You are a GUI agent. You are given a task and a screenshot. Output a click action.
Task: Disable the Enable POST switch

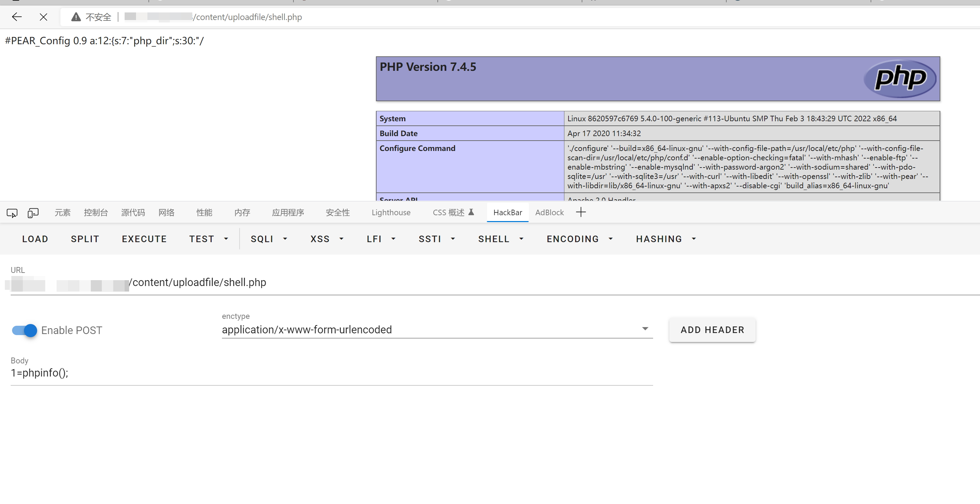25,330
